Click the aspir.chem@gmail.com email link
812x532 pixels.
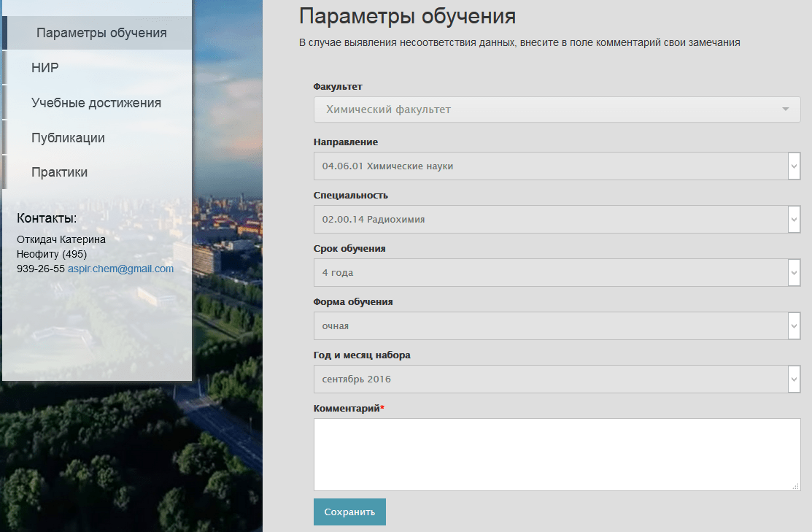(120, 269)
